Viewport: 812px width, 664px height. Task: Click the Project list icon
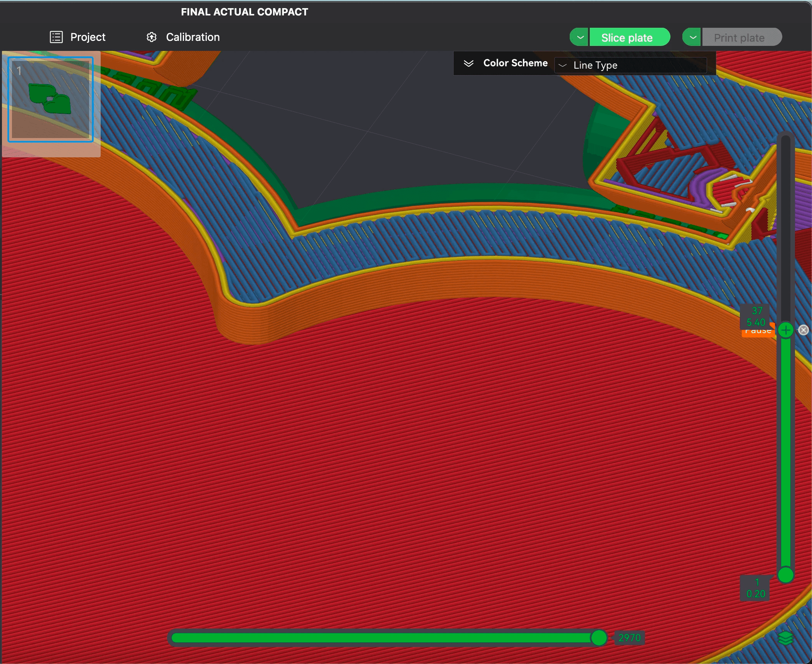tap(56, 37)
